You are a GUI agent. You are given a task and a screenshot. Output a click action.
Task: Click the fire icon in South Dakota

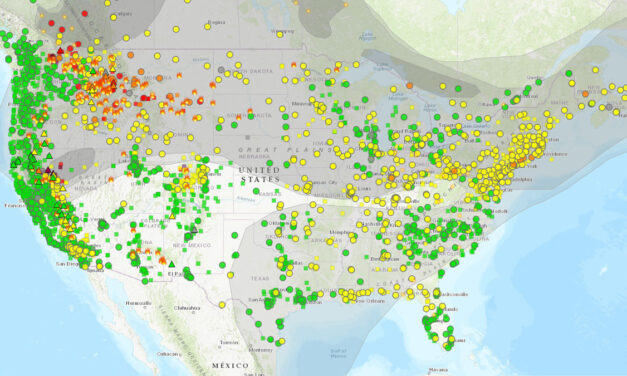tap(250, 112)
